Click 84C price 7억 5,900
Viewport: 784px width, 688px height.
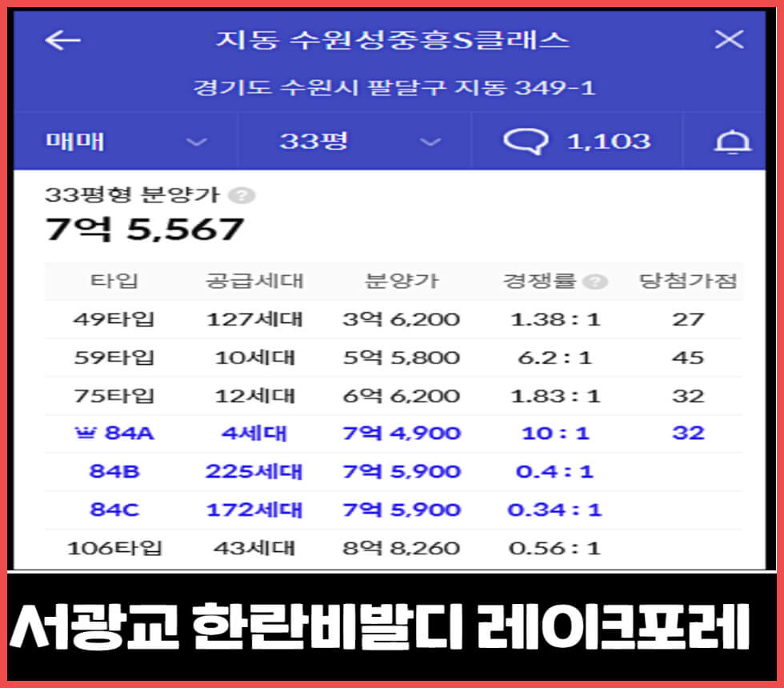[401, 510]
